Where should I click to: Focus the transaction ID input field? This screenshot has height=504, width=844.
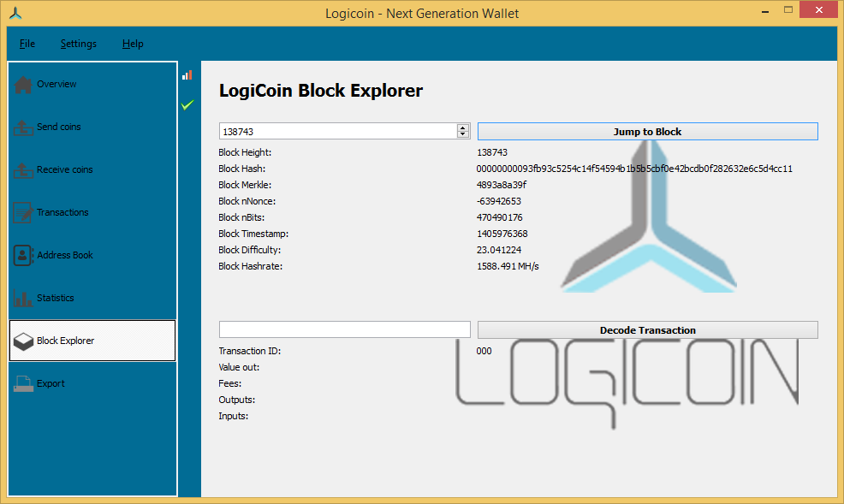(344, 329)
